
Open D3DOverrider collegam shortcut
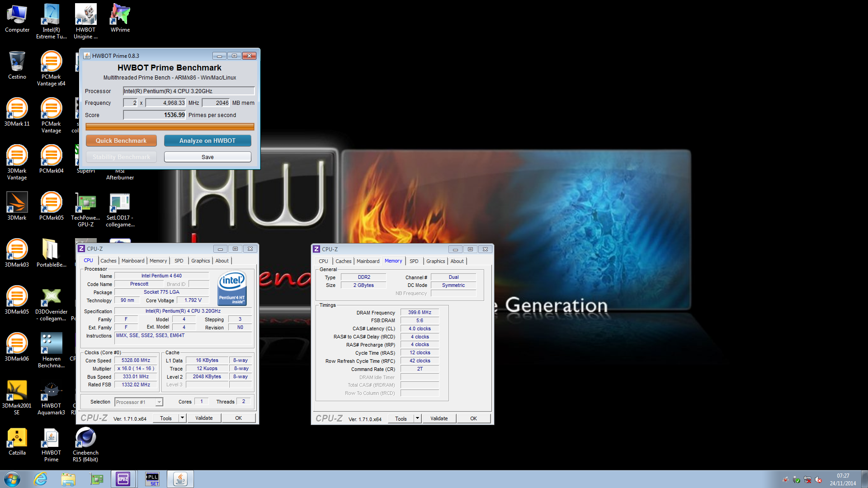(x=51, y=304)
